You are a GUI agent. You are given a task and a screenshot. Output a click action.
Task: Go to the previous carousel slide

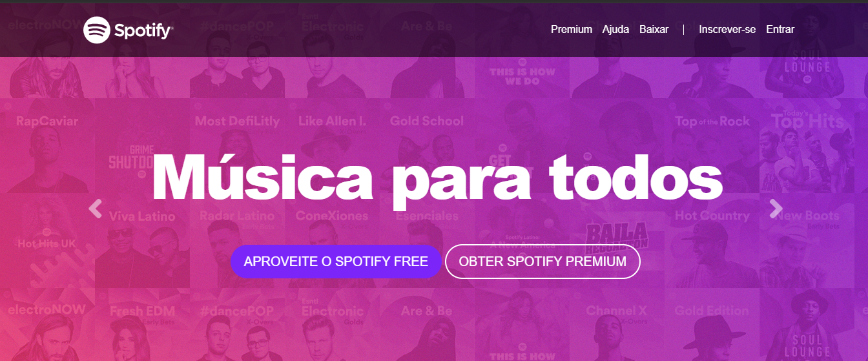[96, 209]
